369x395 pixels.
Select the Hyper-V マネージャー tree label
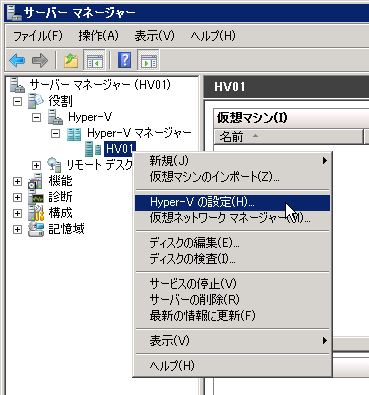point(139,133)
